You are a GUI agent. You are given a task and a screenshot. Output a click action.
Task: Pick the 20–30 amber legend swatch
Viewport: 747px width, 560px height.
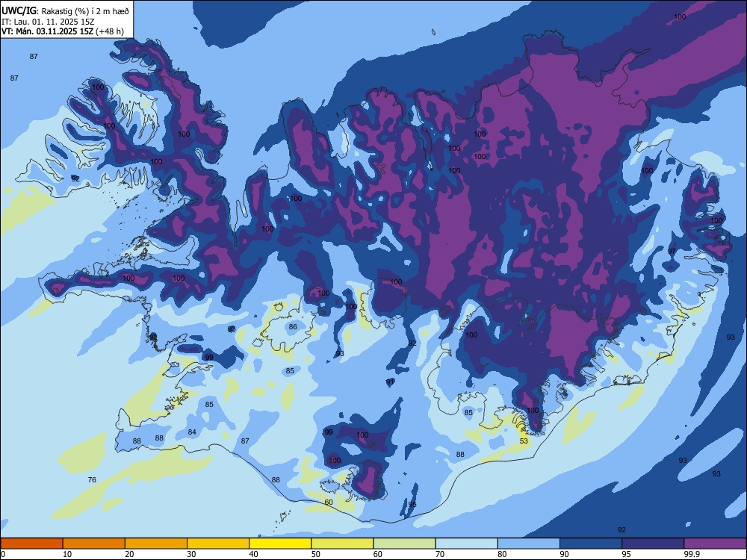(156, 544)
